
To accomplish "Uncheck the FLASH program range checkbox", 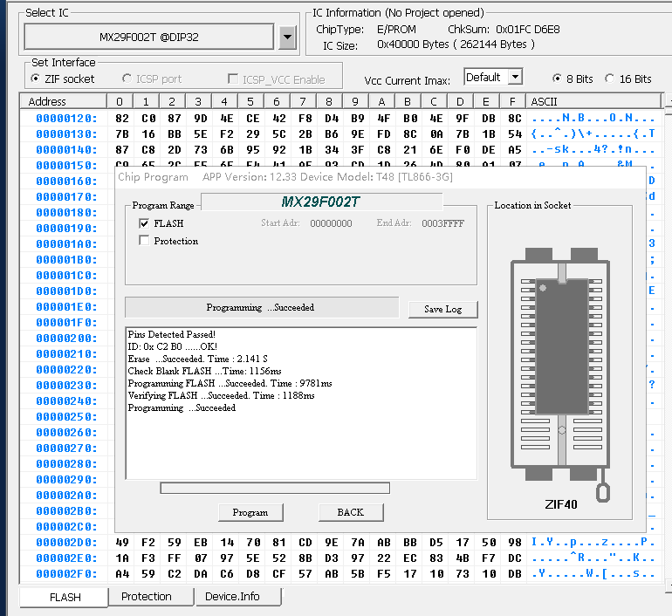I will (144, 223).
